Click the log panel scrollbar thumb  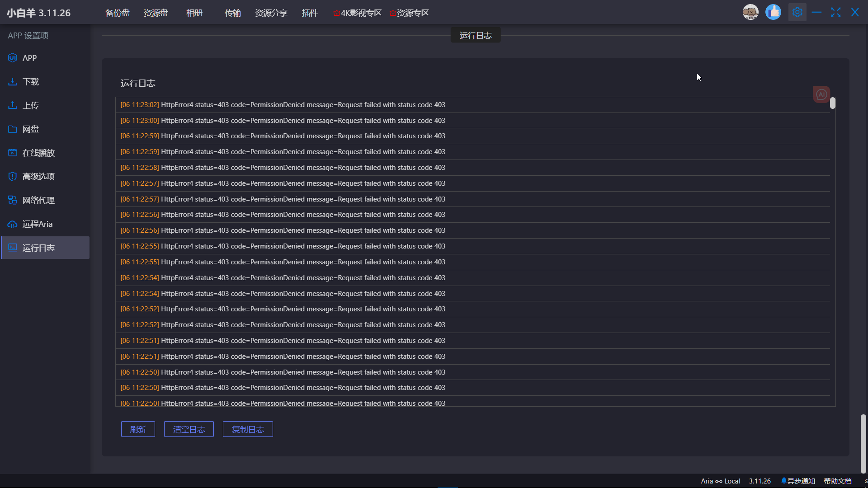[x=833, y=103]
